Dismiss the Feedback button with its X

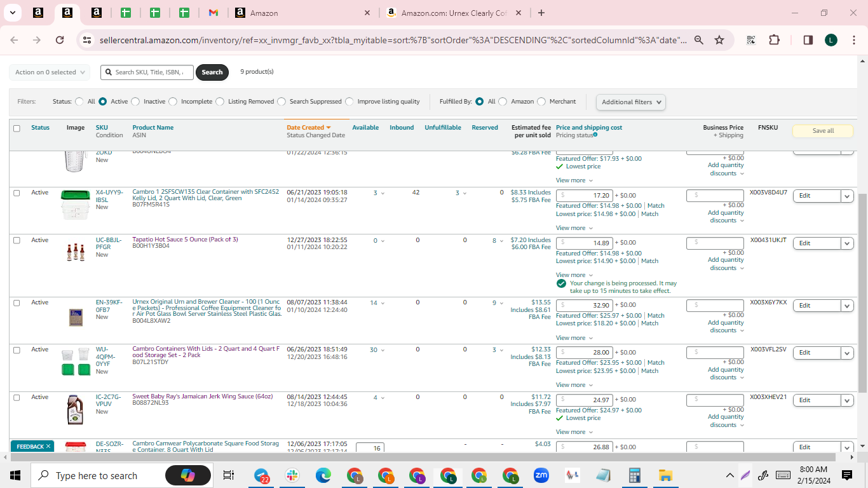pyautogui.click(x=48, y=447)
